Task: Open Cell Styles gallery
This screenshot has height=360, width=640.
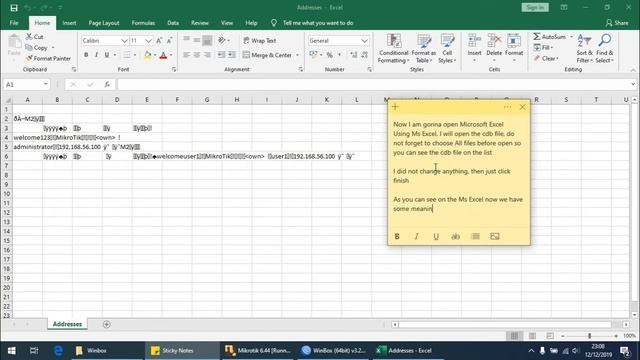Action: [447, 49]
